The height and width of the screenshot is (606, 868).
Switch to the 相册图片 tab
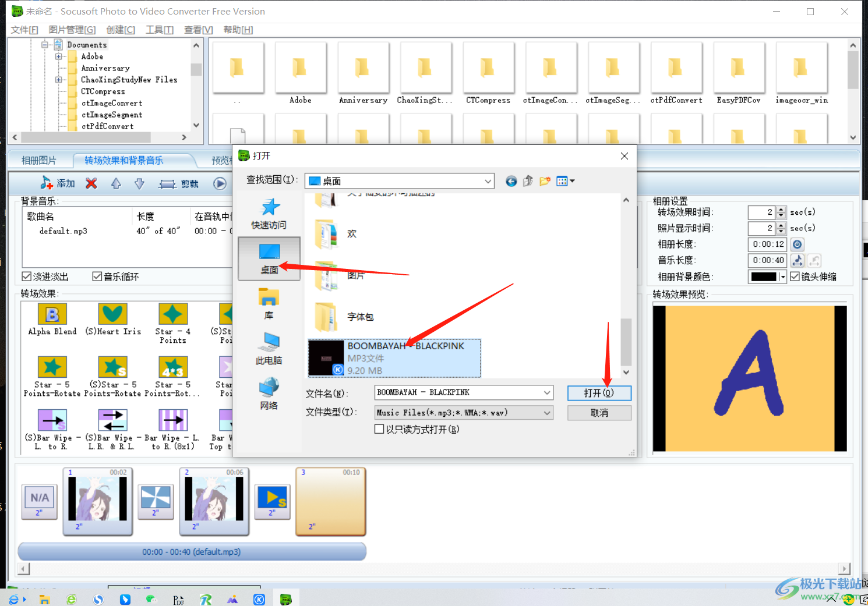pyautogui.click(x=39, y=161)
